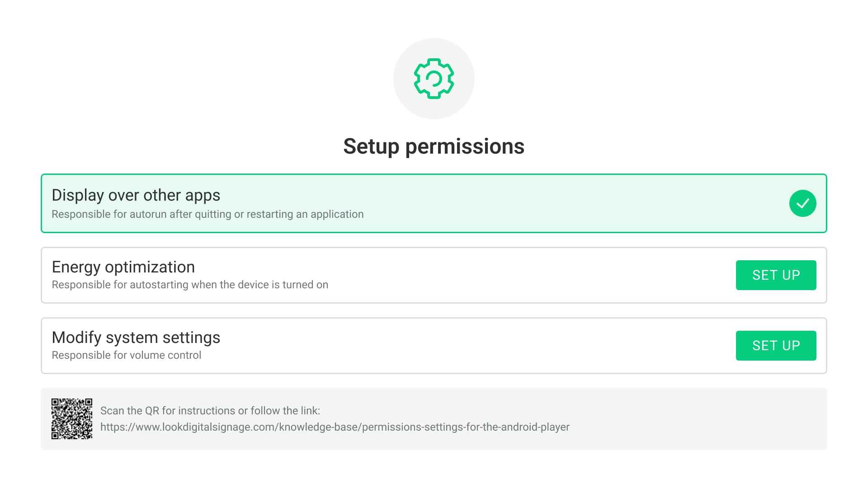
Task: Click empty area of gray QR instructions panel
Action: (x=701, y=419)
